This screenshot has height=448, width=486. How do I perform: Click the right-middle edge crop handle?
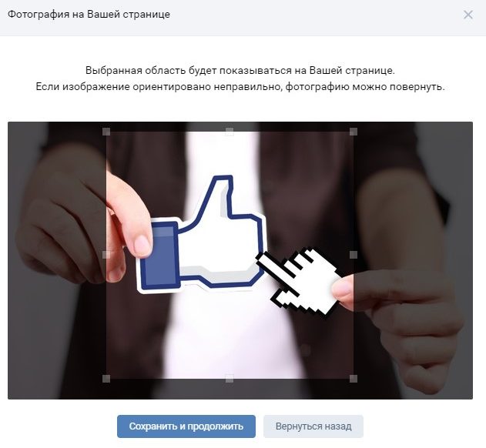354,255
